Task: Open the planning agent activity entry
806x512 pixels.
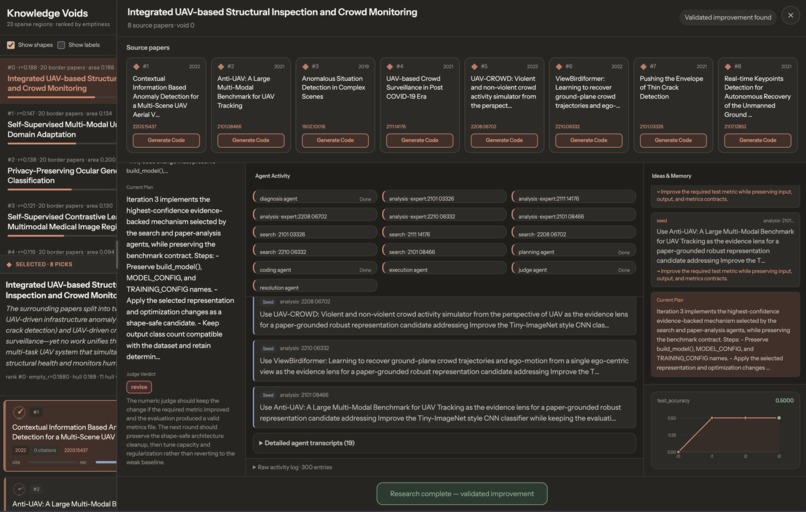Action: click(x=574, y=252)
